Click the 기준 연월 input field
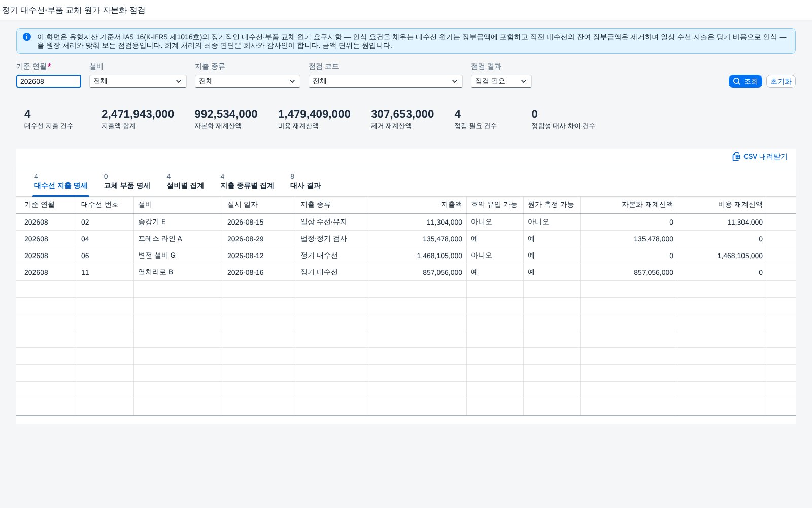The image size is (812, 508). [x=49, y=81]
